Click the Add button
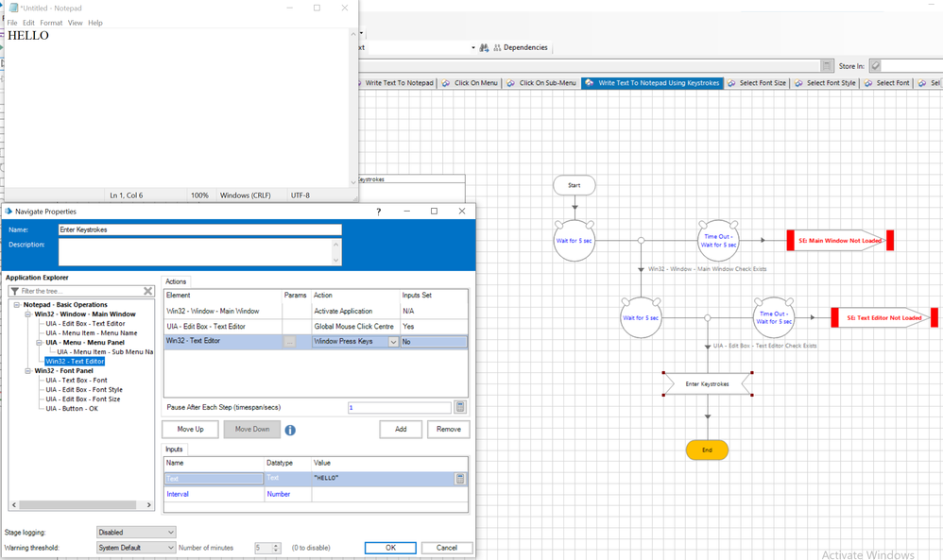 tap(401, 430)
